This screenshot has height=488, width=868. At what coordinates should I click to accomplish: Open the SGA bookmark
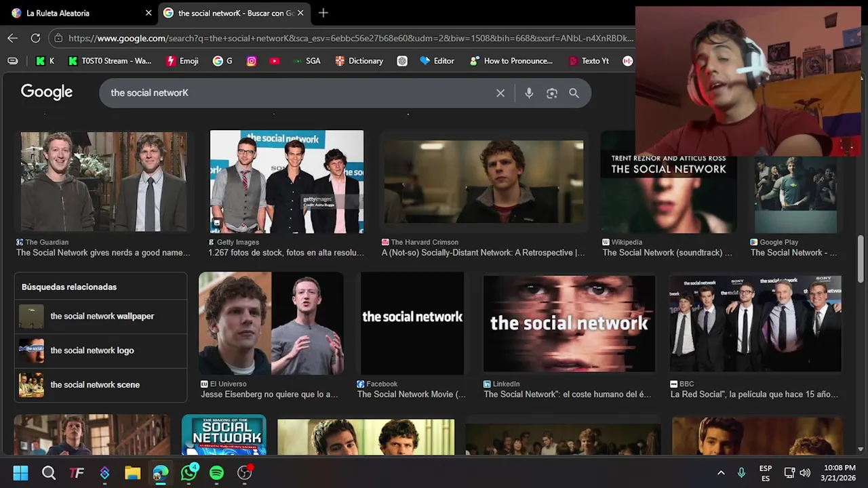(307, 61)
